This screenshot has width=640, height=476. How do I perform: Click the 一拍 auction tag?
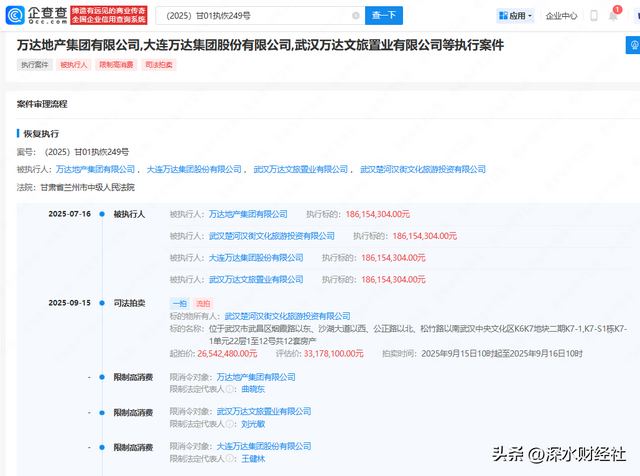179,301
